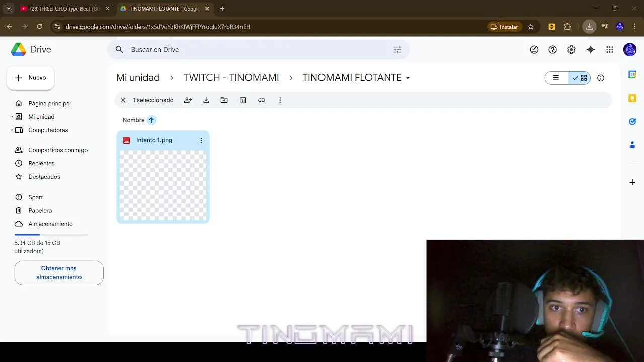This screenshot has width=644, height=362.
Task: Create new item with Nuevo button
Action: pyautogui.click(x=31, y=78)
